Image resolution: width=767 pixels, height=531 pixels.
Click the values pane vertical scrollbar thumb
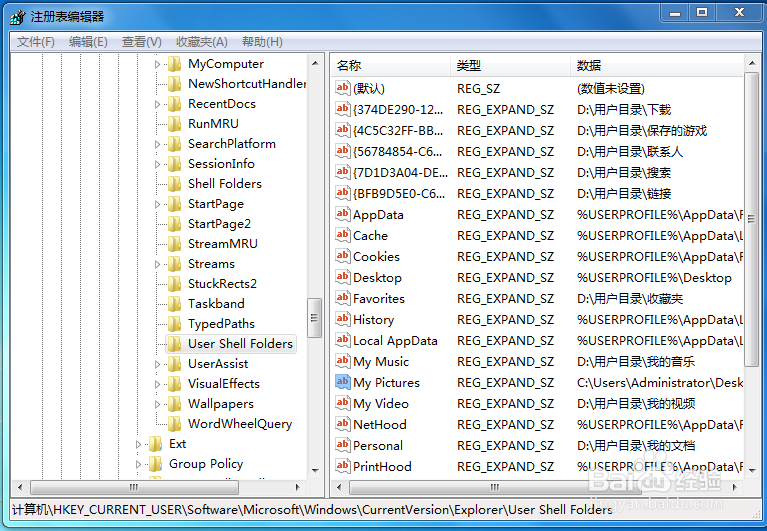click(751, 219)
